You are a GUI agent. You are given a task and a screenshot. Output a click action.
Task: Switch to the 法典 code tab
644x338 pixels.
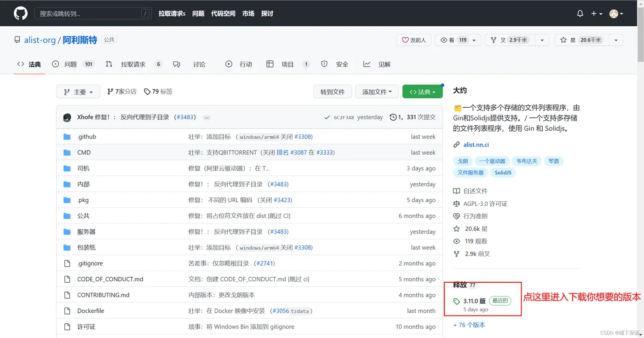[x=29, y=64]
